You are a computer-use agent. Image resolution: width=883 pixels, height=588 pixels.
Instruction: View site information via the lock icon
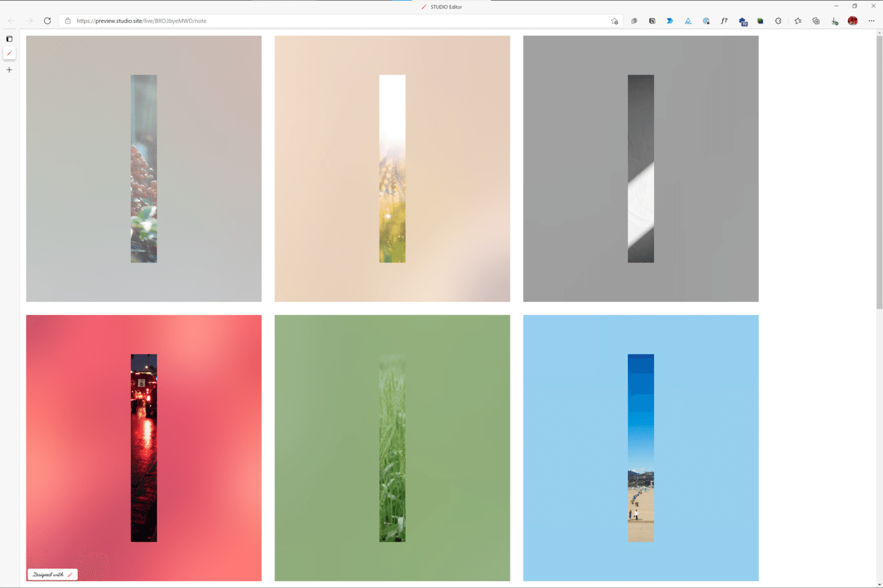[68, 21]
